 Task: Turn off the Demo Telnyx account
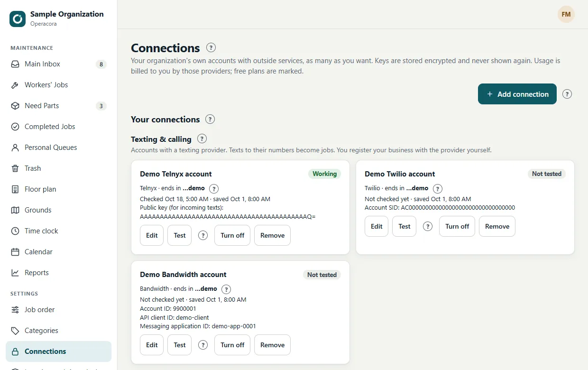click(x=232, y=235)
